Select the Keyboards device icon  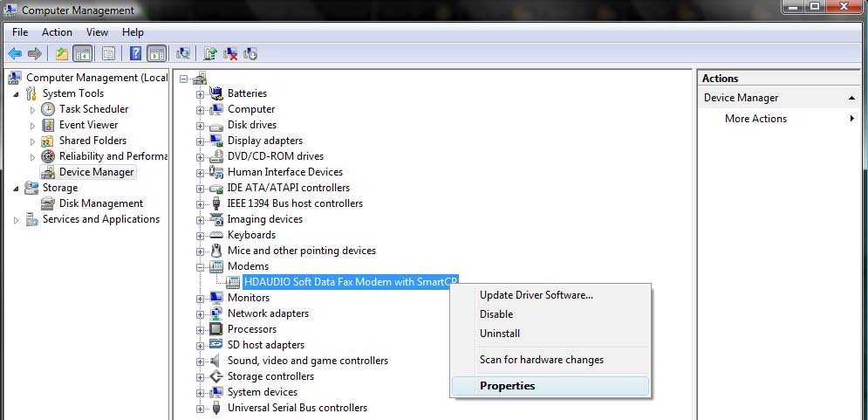click(215, 235)
